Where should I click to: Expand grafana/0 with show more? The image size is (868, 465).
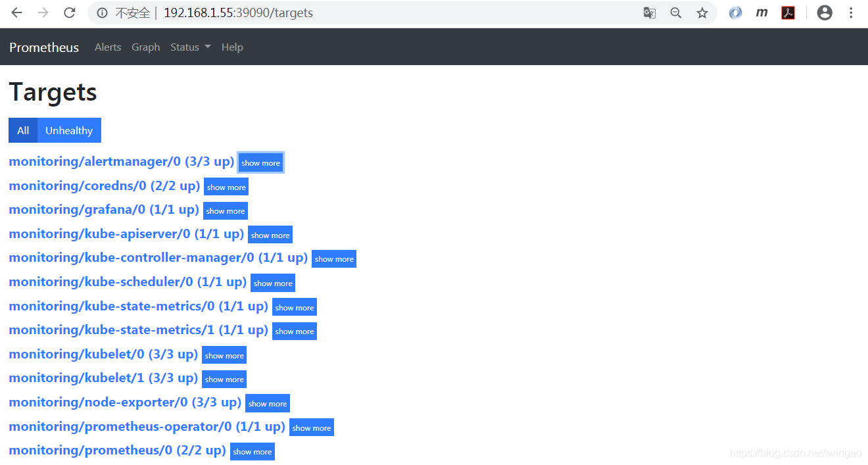click(226, 210)
